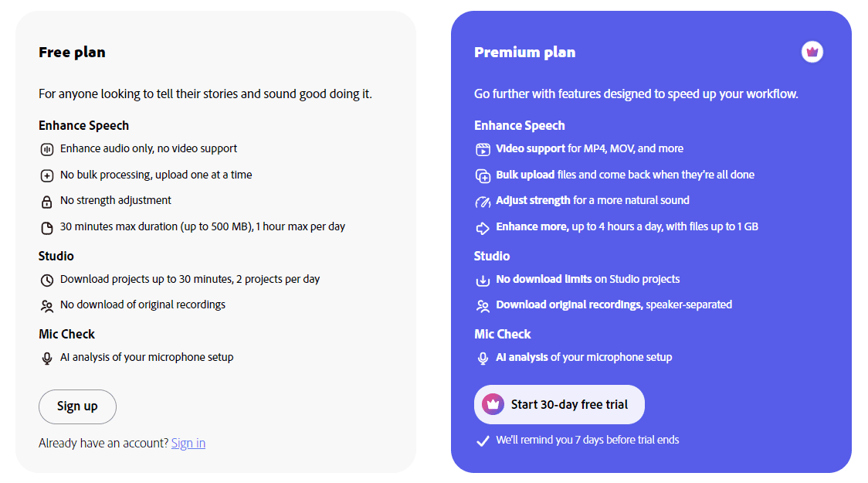
Task: Click the video icon next to Video support
Action: pos(483,149)
